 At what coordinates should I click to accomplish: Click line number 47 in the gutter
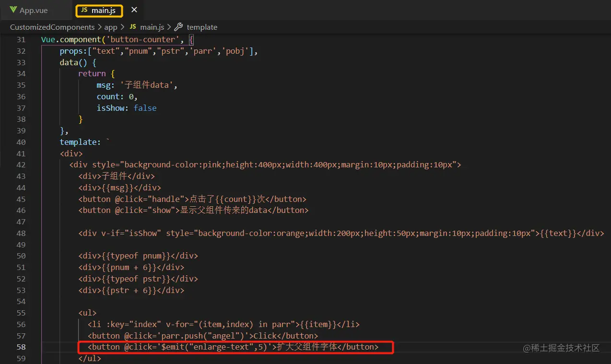(x=21, y=222)
